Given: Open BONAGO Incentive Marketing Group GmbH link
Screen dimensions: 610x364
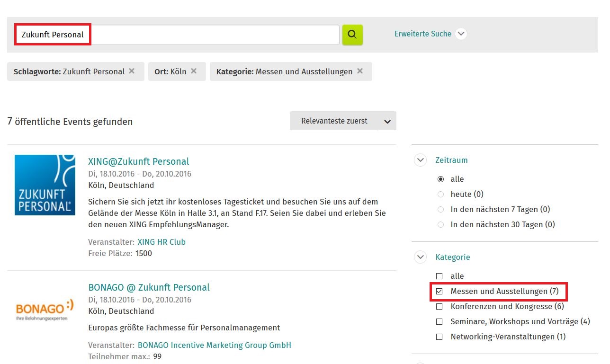Looking at the screenshot, I should pyautogui.click(x=215, y=345).
